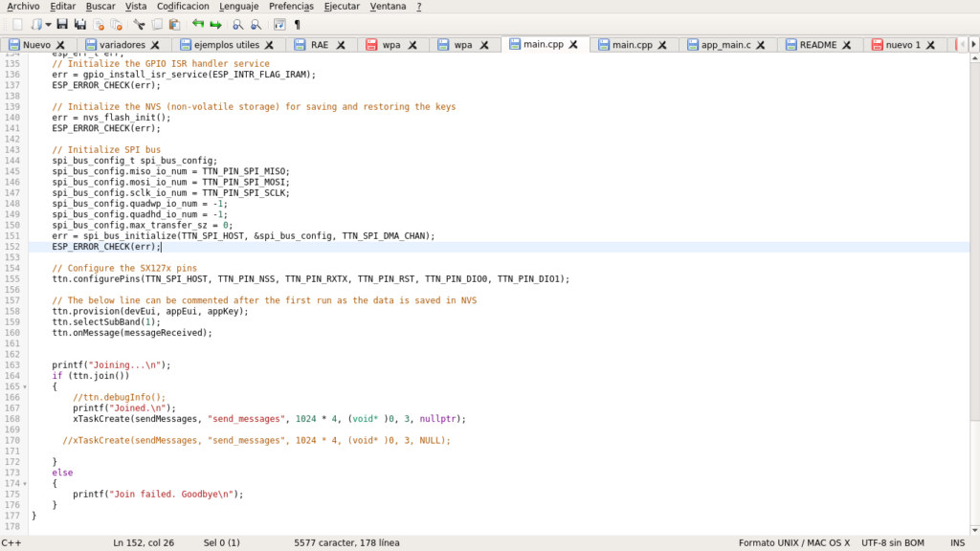This screenshot has height=551, width=980.
Task: Switch to the unsaved red wpa tab
Action: tap(391, 45)
